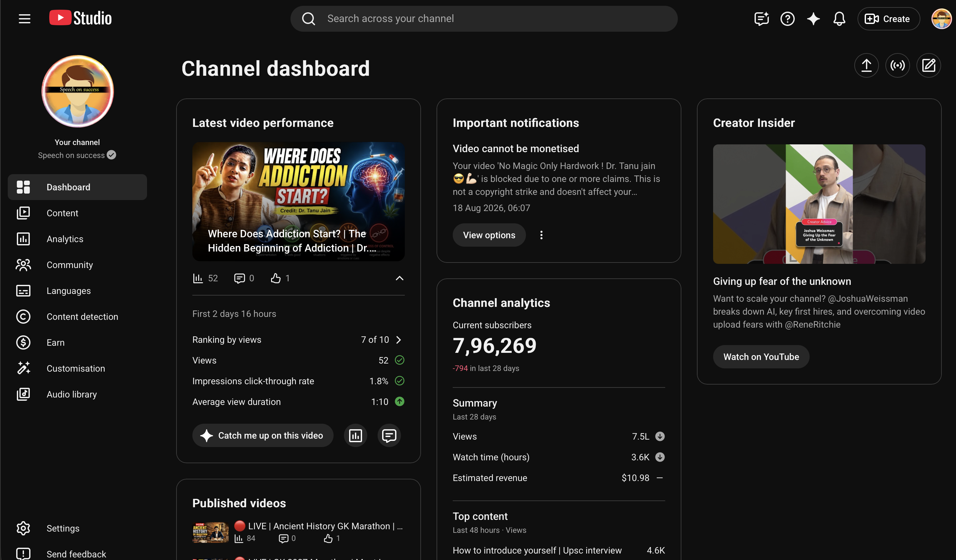956x560 pixels.
Task: Click green up arrow beside Average view duration
Action: (x=400, y=401)
